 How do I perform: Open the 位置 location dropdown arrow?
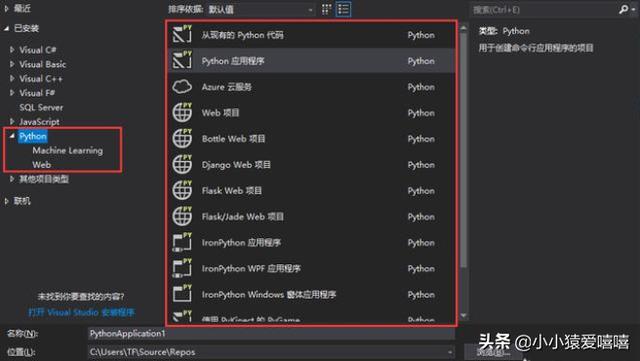[x=449, y=352]
